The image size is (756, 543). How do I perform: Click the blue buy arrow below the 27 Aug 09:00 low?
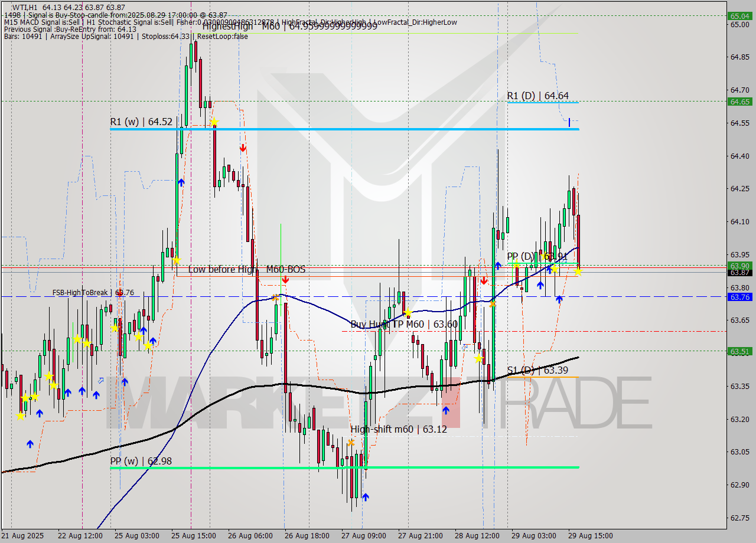365,497
